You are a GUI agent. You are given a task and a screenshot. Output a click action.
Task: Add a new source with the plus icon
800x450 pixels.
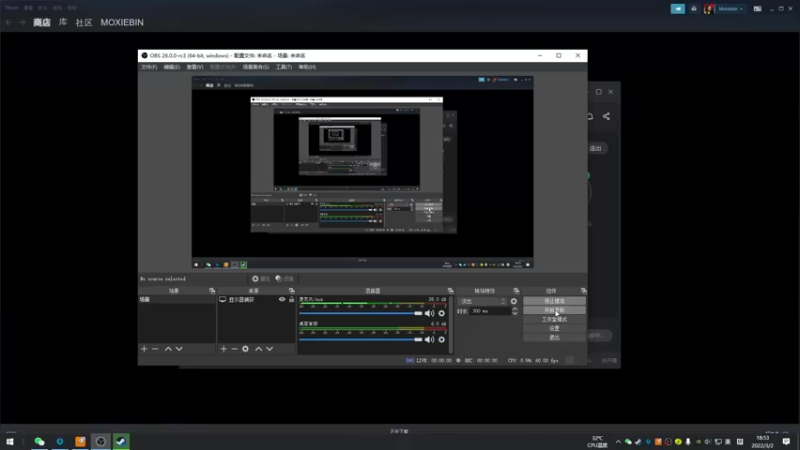223,349
